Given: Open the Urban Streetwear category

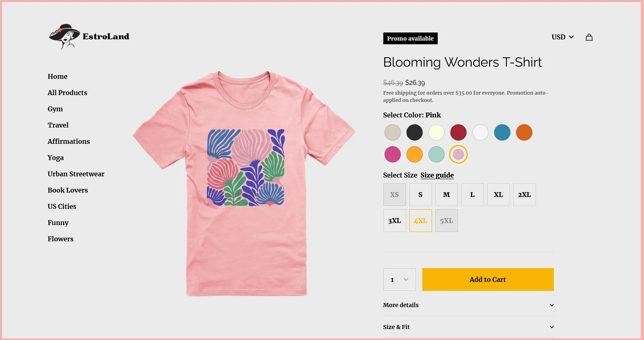Looking at the screenshot, I should point(76,174).
